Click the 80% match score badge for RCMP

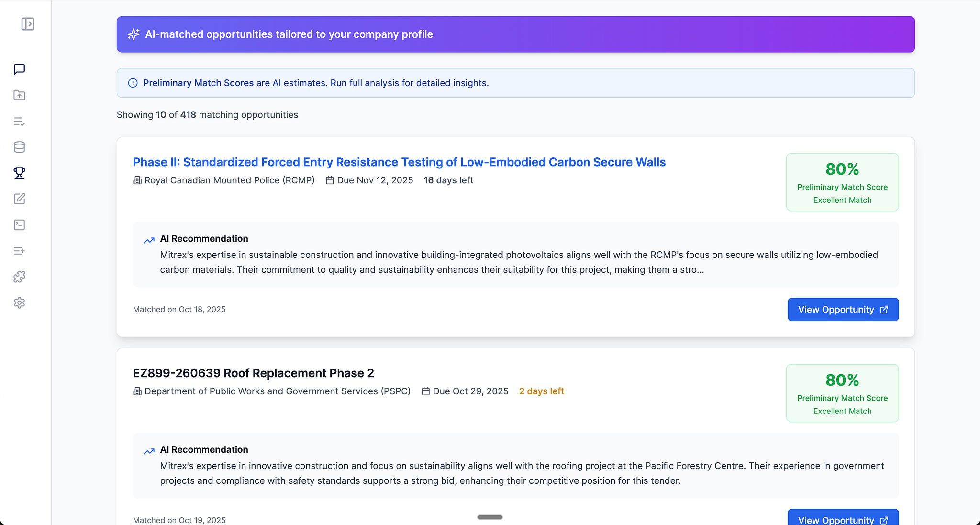842,182
